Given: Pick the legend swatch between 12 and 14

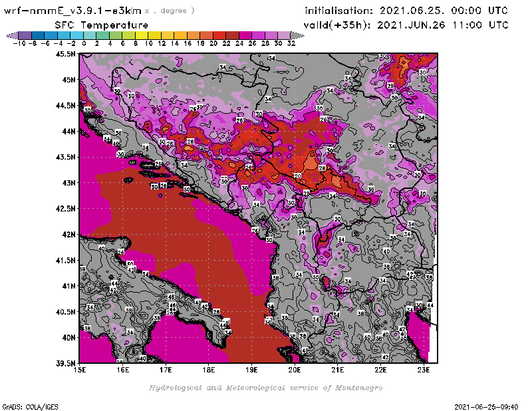Looking at the screenshot, I should [x=168, y=35].
